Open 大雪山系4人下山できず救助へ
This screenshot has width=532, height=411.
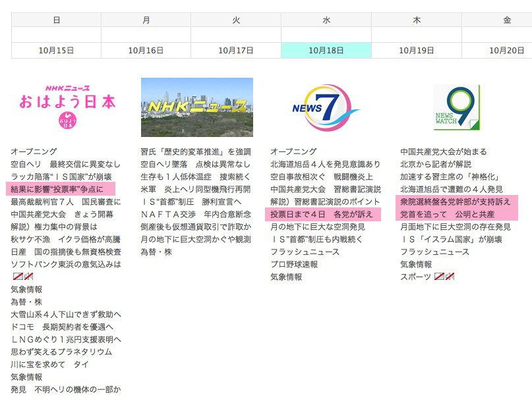coord(66,314)
